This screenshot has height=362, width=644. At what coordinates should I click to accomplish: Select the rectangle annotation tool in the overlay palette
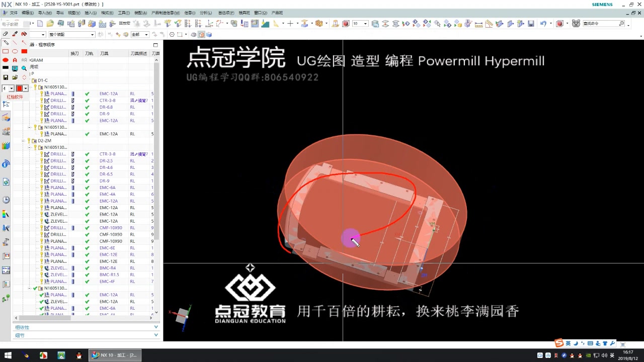coord(6,51)
